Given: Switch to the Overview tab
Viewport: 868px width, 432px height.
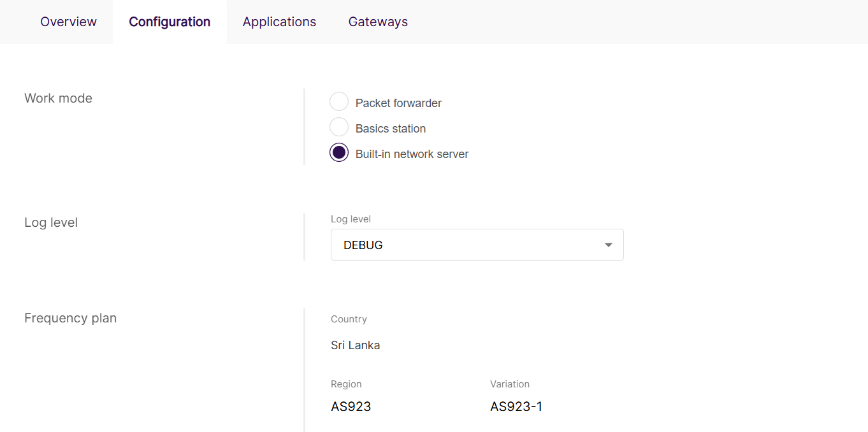Looking at the screenshot, I should coord(68,22).
